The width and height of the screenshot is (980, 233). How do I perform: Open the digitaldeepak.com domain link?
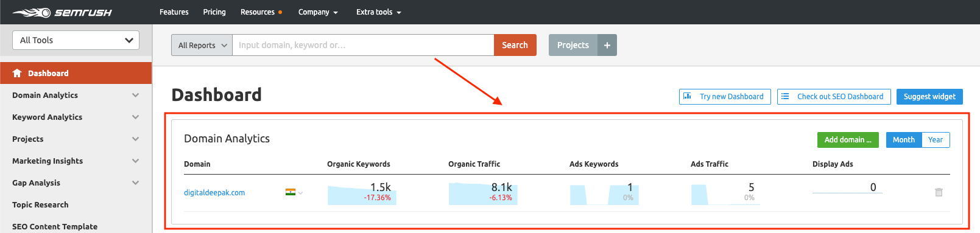(x=214, y=193)
